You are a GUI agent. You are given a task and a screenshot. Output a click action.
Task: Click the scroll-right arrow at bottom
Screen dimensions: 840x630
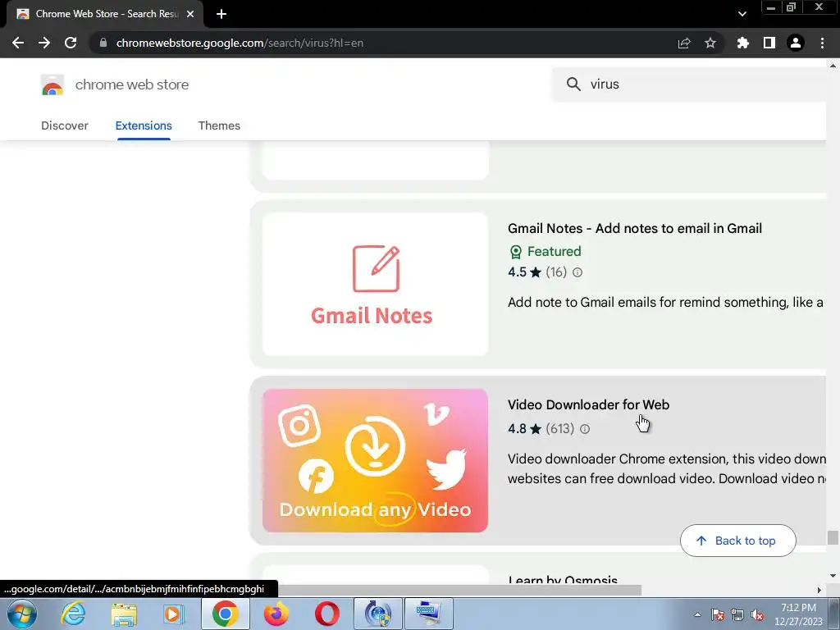coord(819,590)
